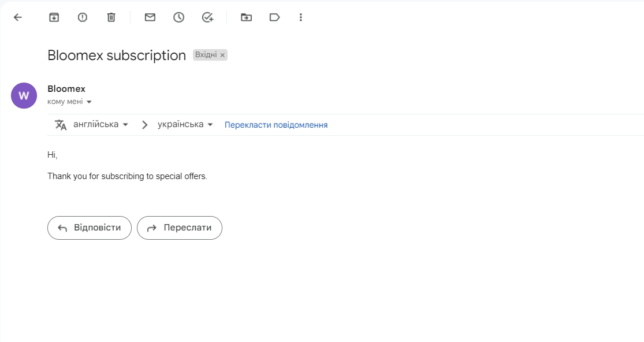Expand recipient details arrow next to кому мені
The height and width of the screenshot is (342, 644).
tap(89, 102)
